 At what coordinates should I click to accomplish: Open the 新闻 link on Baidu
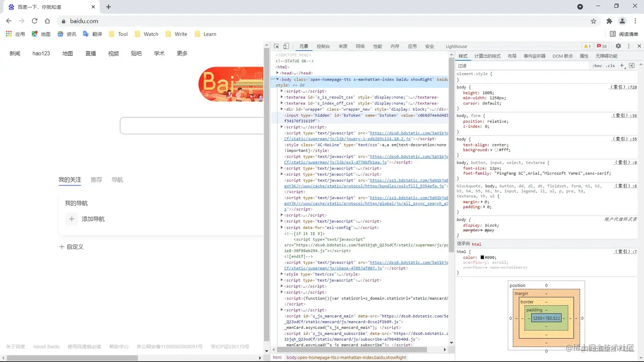(x=15, y=54)
